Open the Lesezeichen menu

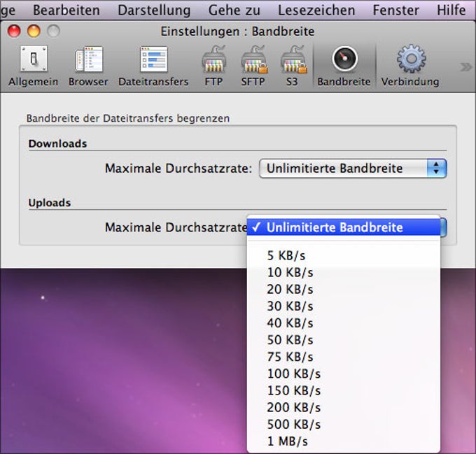(316, 10)
